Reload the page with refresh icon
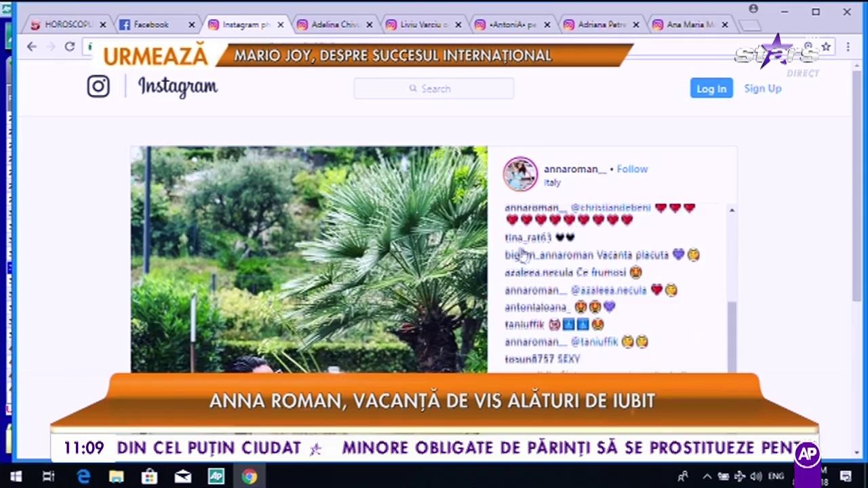 [69, 46]
